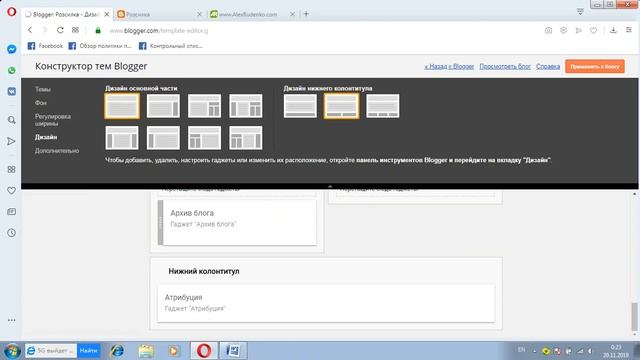Select third body layout in bottom row
The image size is (640, 360).
tap(204, 138)
